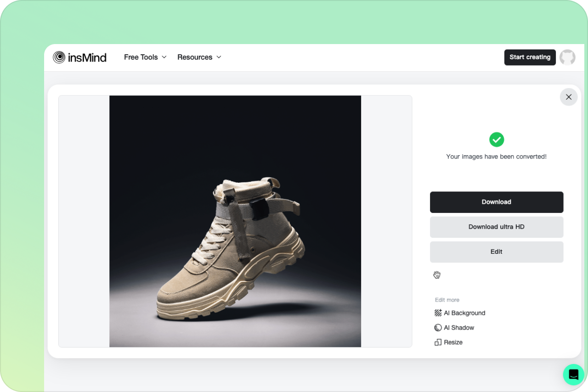This screenshot has height=392, width=588.
Task: Click the AI Background hatched icon
Action: 438,313
